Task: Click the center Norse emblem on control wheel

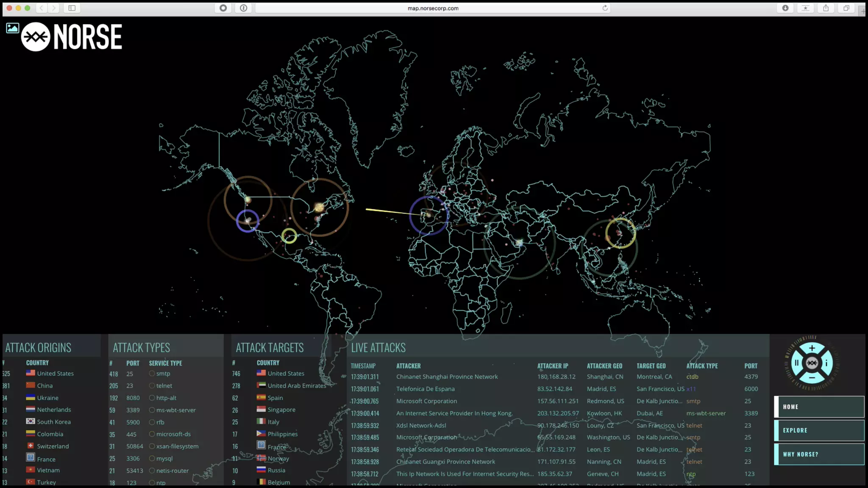Action: [812, 363]
